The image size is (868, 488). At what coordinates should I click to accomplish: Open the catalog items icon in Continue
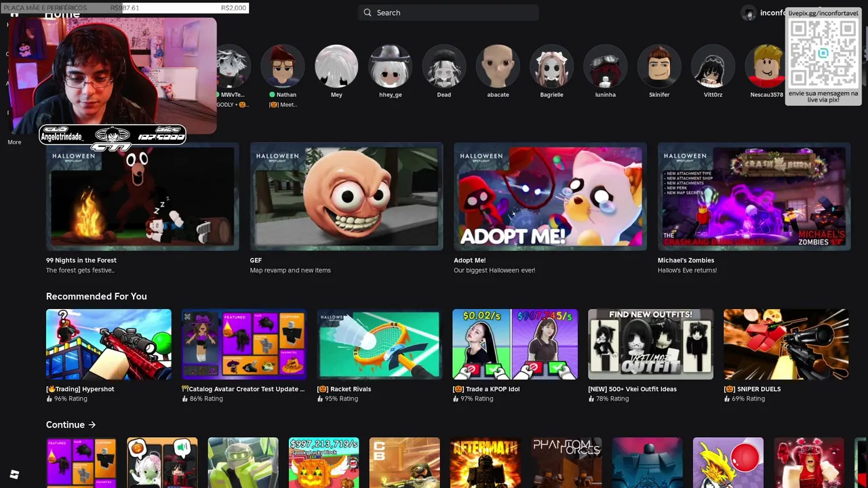(81, 463)
